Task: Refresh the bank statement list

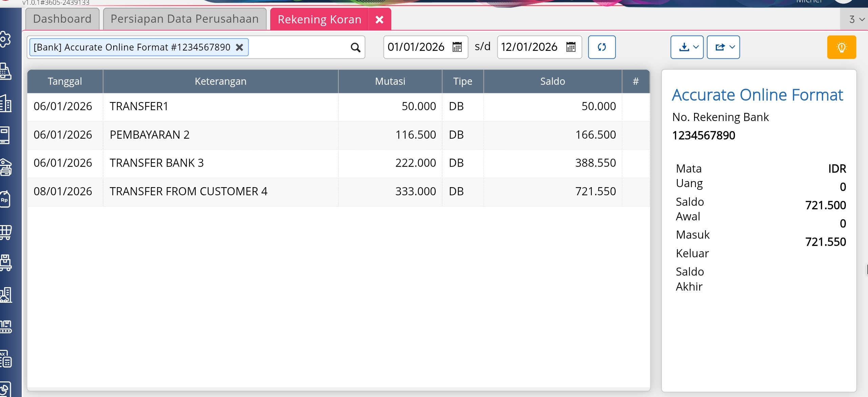Action: point(601,47)
